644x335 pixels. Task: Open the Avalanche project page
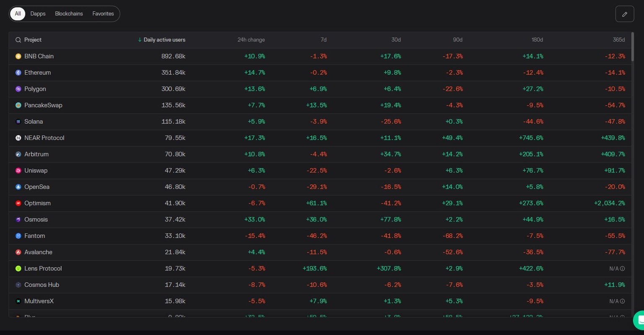(x=38, y=252)
